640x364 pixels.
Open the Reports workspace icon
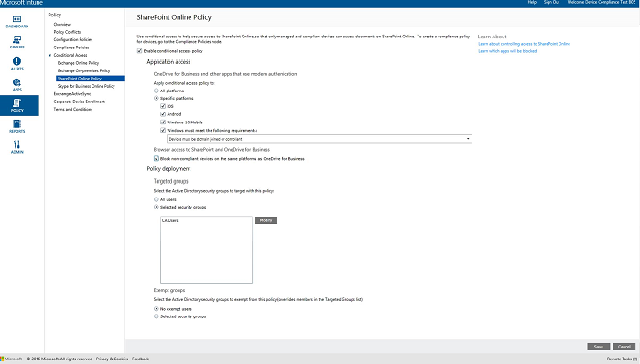click(x=17, y=126)
